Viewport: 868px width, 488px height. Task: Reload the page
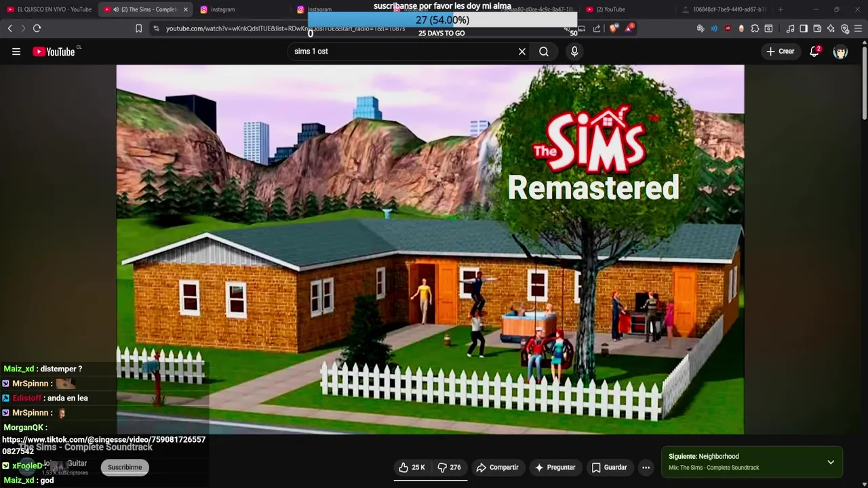(x=37, y=28)
